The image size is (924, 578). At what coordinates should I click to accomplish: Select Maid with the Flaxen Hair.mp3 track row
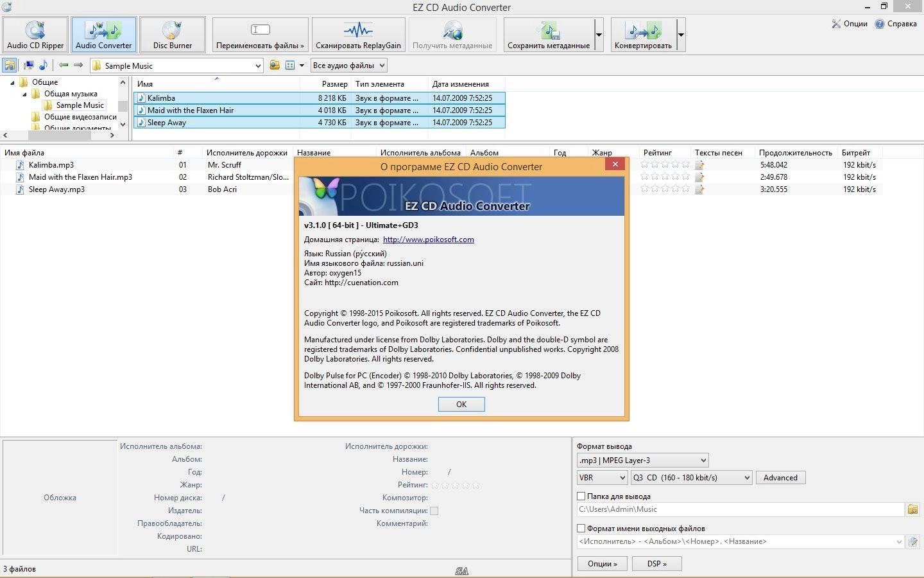(441, 177)
